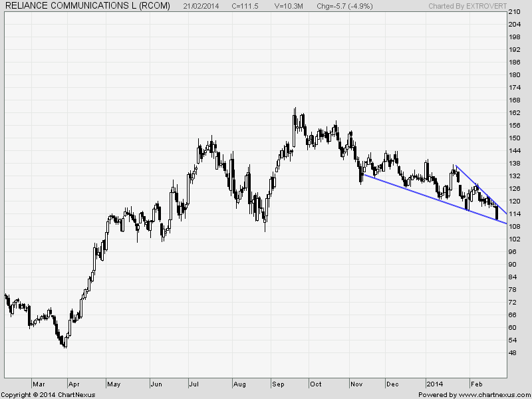
Task: Click the RELIANCE COMMUNICATIONS L (RCOM) chart title
Action: click(86, 6)
